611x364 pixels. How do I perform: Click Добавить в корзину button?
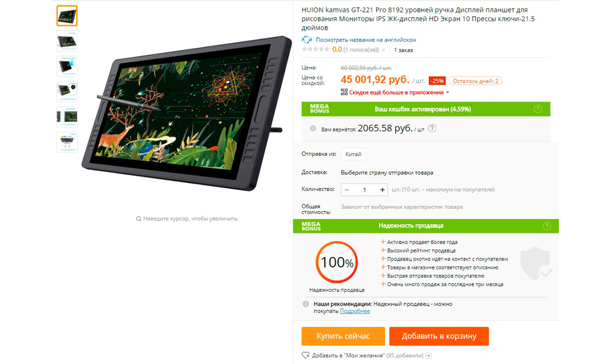(439, 336)
